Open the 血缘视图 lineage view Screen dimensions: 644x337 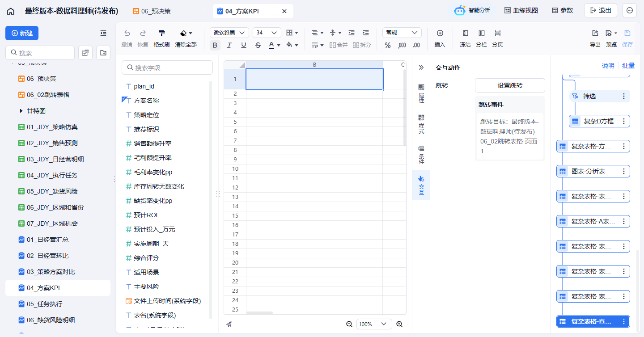pyautogui.click(x=521, y=10)
